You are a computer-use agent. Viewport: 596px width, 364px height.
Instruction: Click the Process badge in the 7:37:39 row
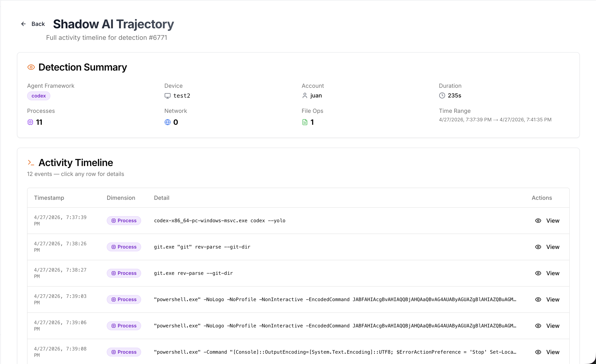click(x=124, y=221)
